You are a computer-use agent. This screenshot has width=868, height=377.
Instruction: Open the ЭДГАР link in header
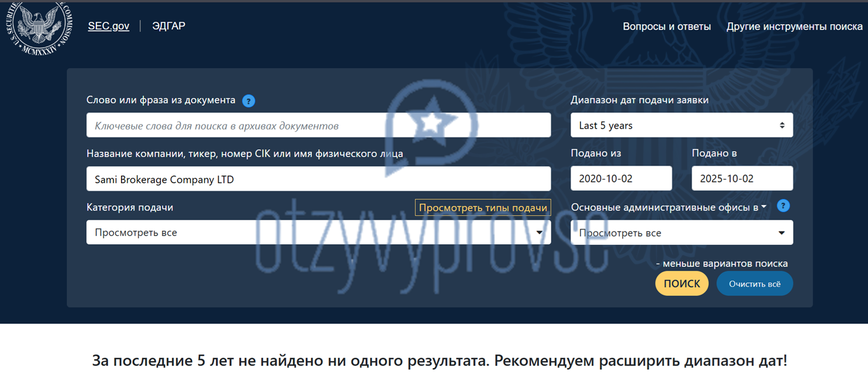click(x=169, y=26)
